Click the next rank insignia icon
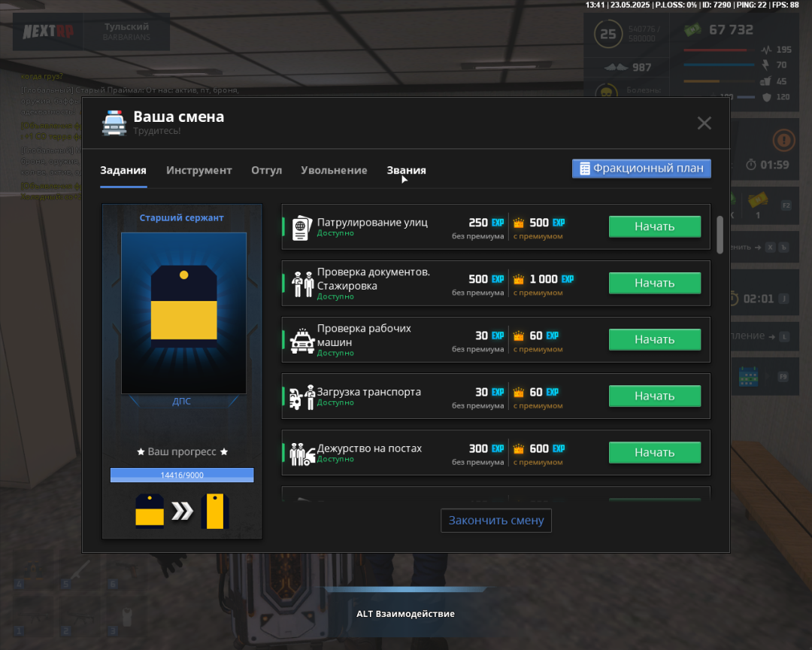 pyautogui.click(x=214, y=512)
